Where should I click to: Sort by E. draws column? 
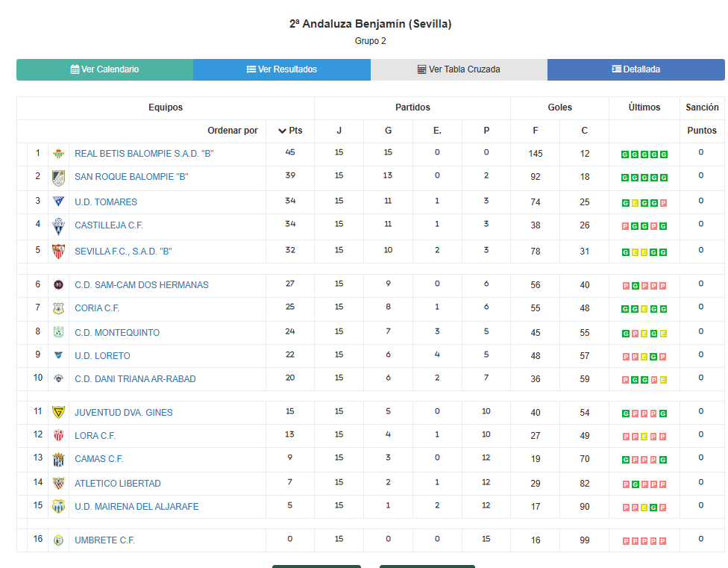pyautogui.click(x=437, y=131)
